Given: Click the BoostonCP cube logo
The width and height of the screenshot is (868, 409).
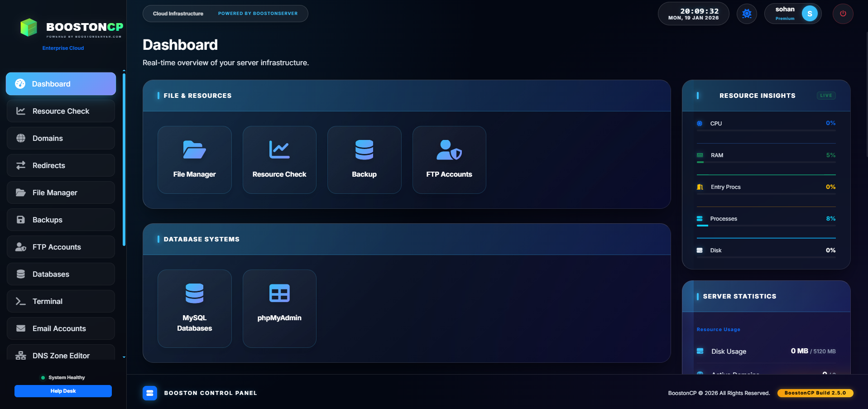Looking at the screenshot, I should click(x=29, y=28).
